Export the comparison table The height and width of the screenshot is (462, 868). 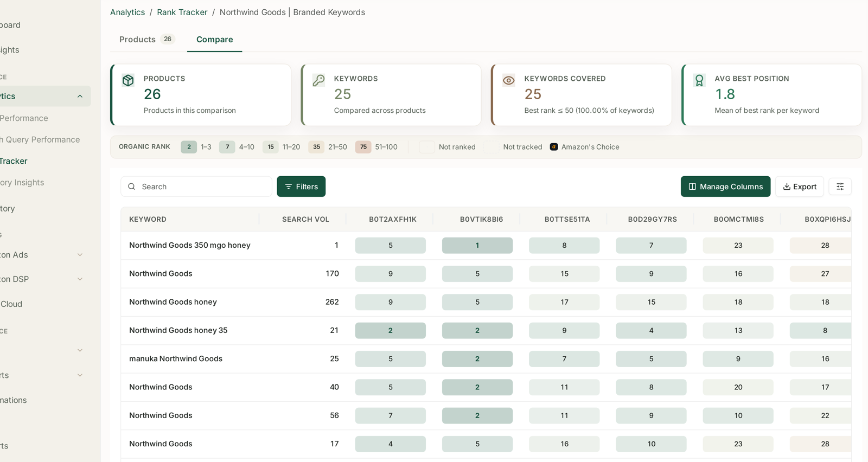click(800, 187)
